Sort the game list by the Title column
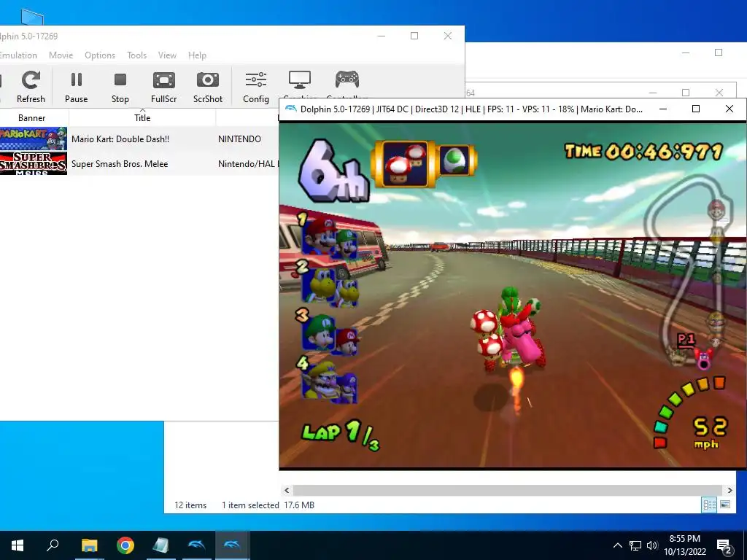Viewport: 747px width, 560px height. point(142,117)
